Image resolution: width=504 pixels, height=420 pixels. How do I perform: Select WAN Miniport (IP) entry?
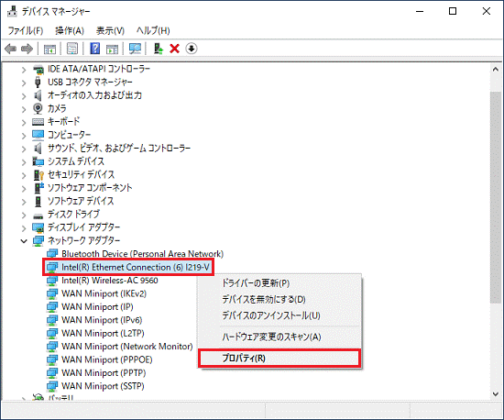[97, 307]
